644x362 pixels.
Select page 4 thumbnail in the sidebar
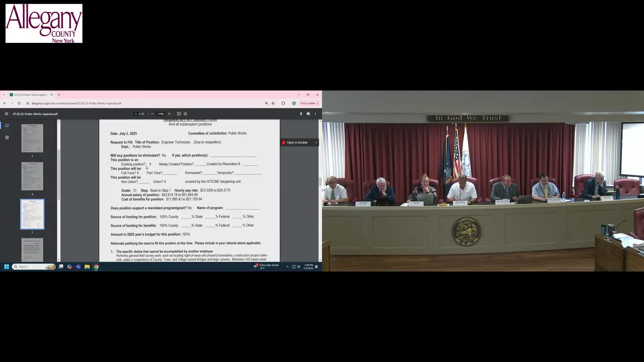[32, 176]
